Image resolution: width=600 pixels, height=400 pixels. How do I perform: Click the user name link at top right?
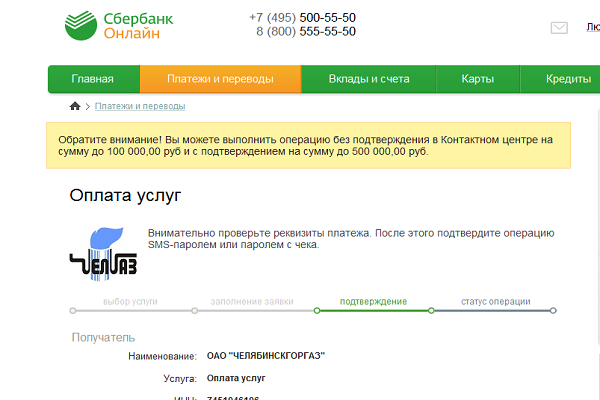click(592, 28)
